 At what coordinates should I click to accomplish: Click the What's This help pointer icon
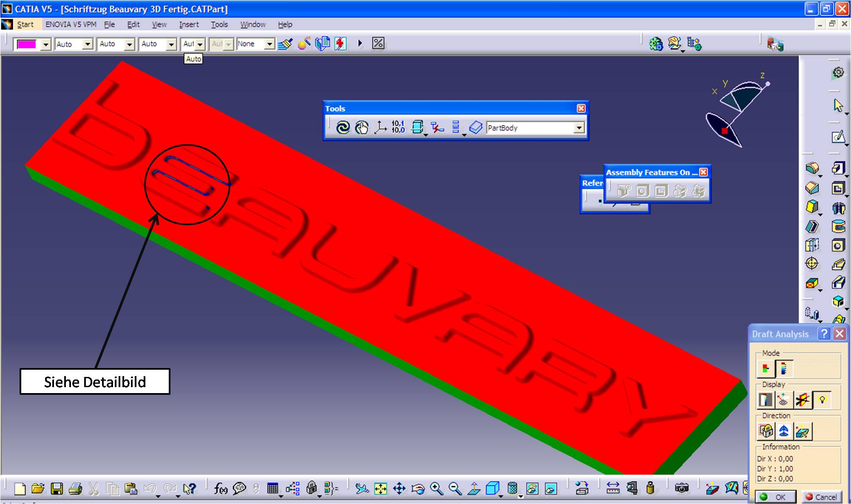(189, 489)
